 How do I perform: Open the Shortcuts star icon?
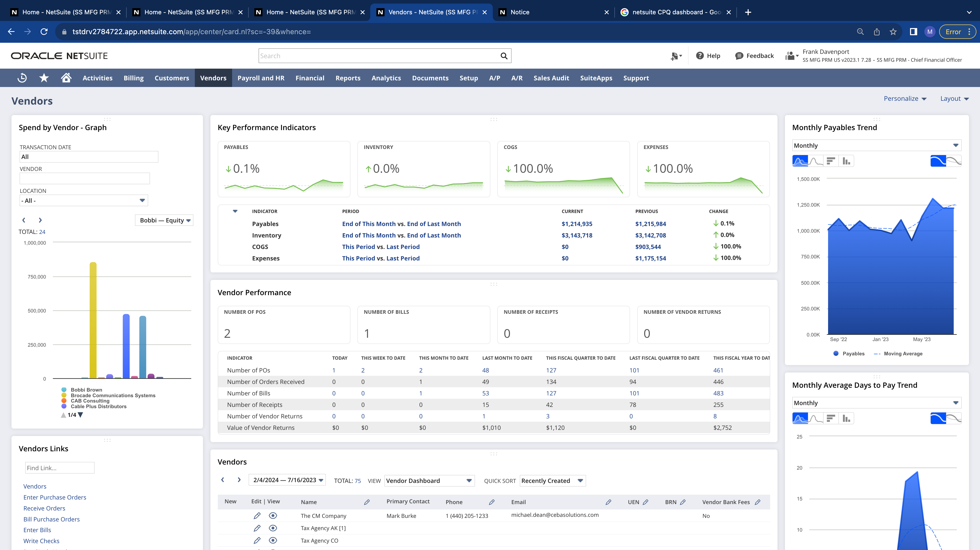tap(44, 78)
